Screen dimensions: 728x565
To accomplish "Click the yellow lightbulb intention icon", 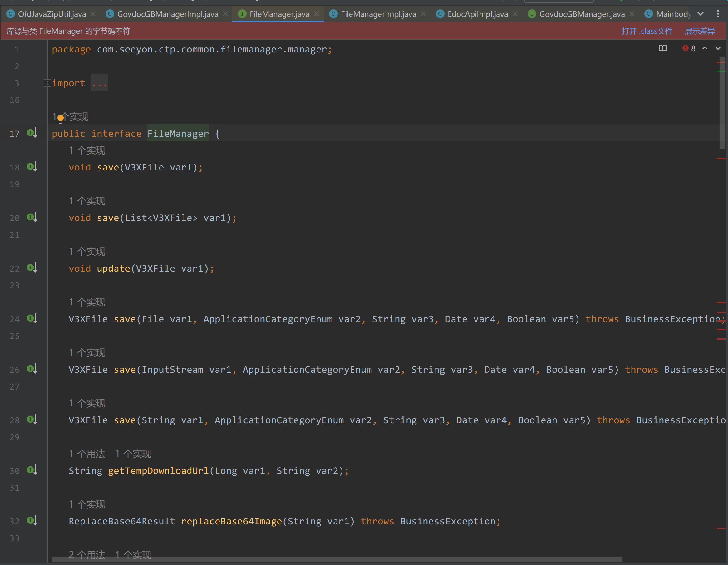I will (x=60, y=118).
